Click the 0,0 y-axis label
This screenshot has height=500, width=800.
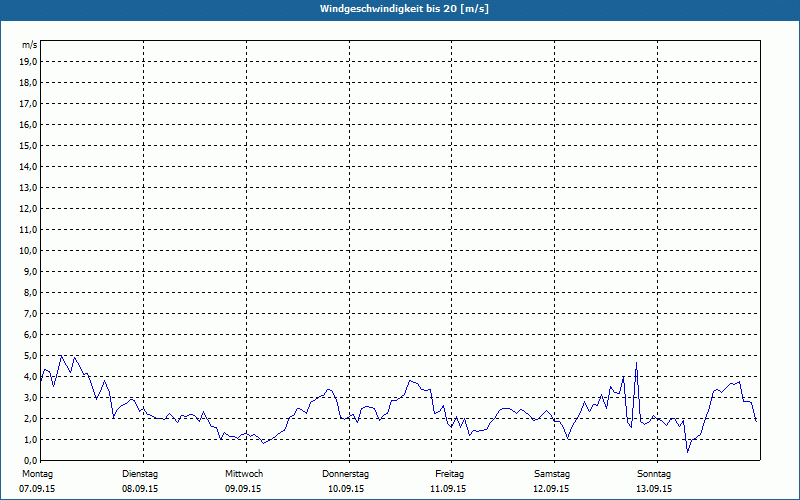[x=31, y=460]
